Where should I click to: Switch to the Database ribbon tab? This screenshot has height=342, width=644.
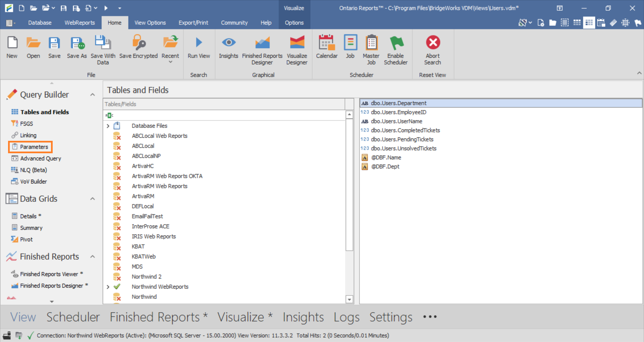[40, 23]
